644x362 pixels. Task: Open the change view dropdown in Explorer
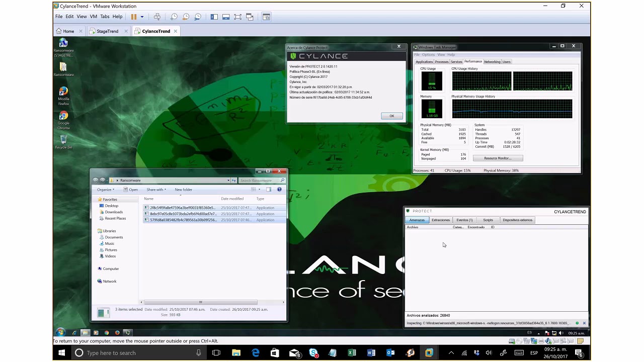260,190
